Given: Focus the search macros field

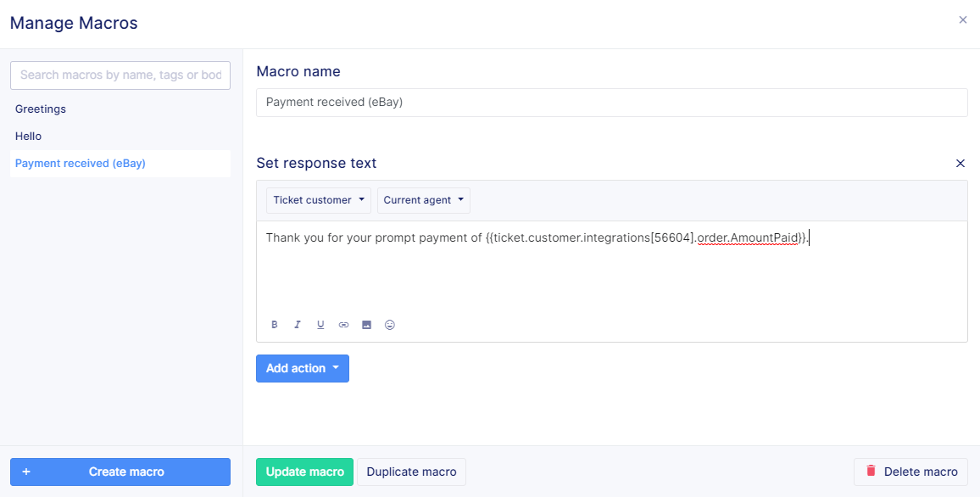Looking at the screenshot, I should 120,75.
